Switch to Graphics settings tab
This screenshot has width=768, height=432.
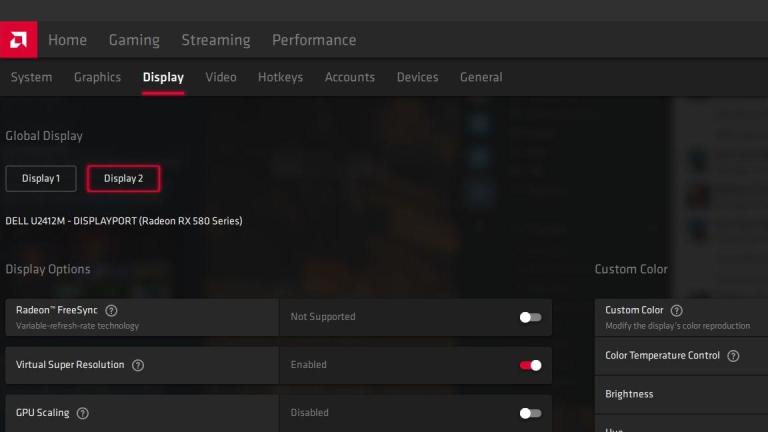[97, 77]
